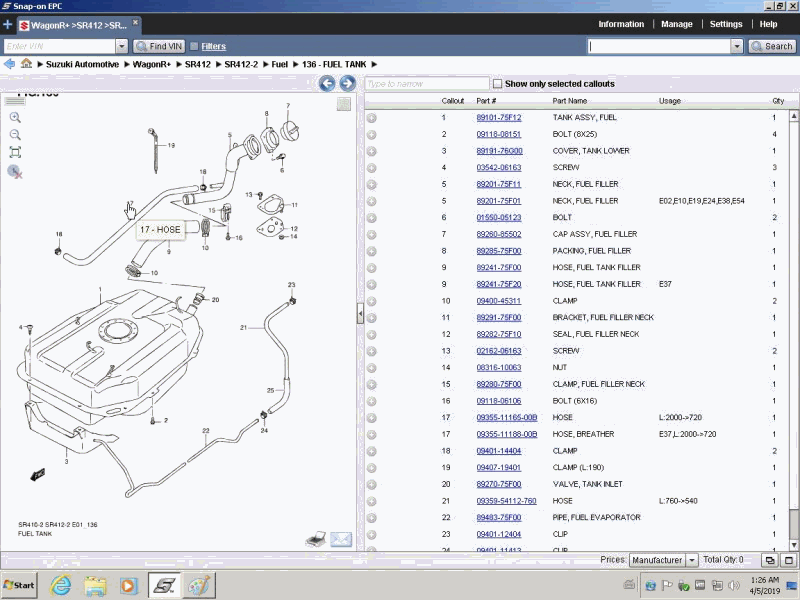Add TANK ASSY, FUEL row to list
The image size is (800, 600).
pyautogui.click(x=371, y=118)
